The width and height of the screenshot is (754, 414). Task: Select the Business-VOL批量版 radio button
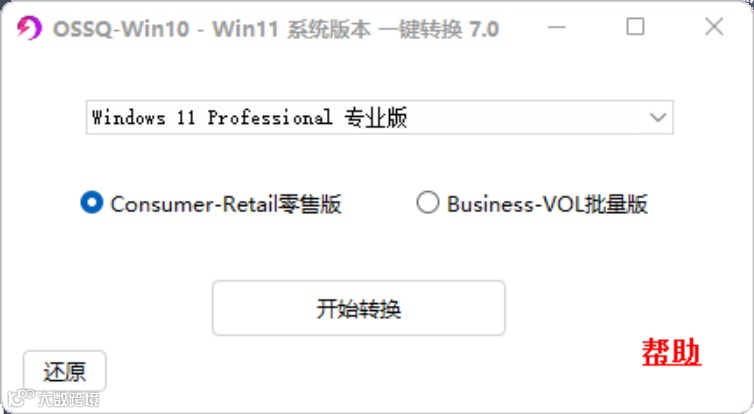coord(427,202)
